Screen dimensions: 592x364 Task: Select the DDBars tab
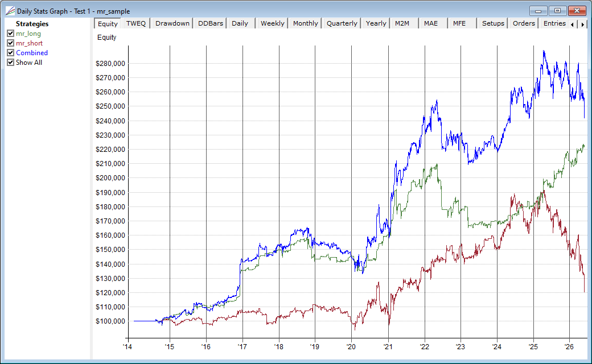coord(210,23)
